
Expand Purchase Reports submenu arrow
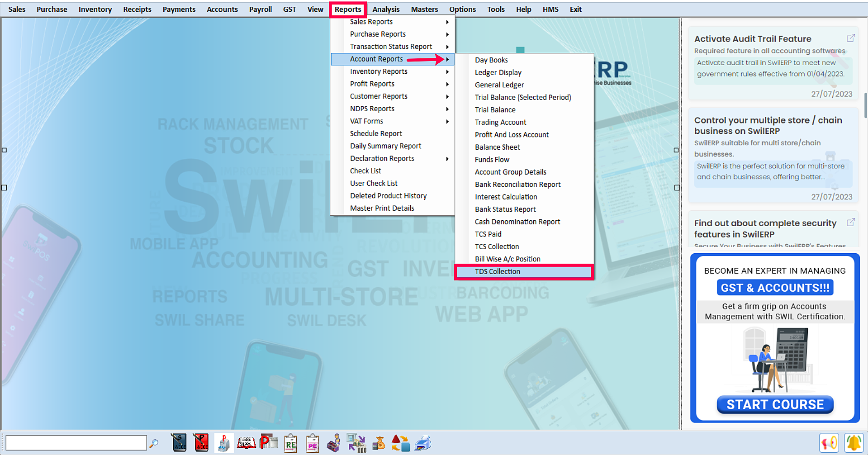447,34
